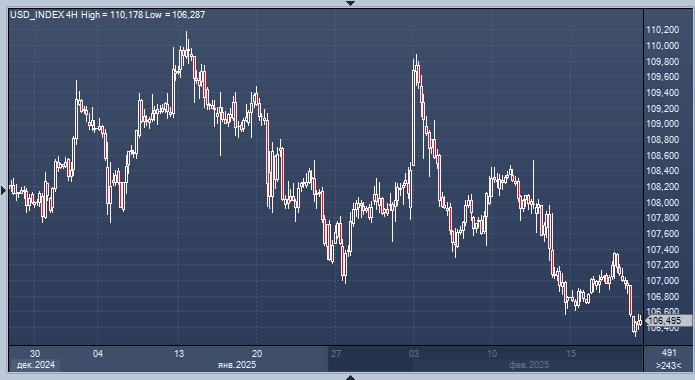Click the downward triangle at top edge
695x380 pixels.
click(350, 4)
